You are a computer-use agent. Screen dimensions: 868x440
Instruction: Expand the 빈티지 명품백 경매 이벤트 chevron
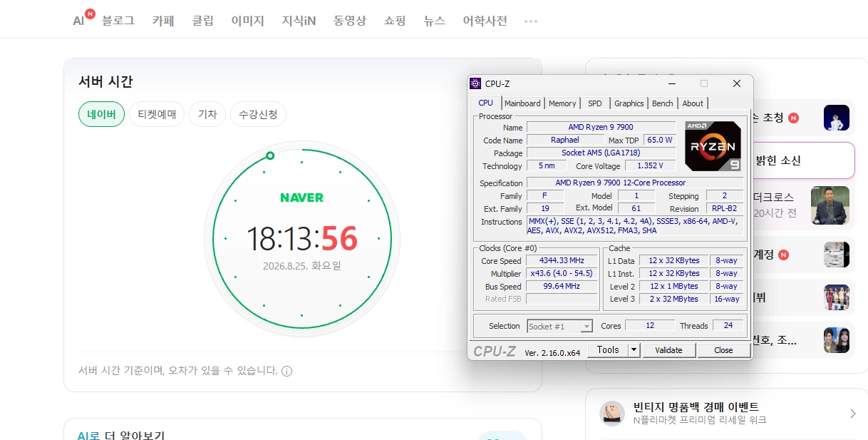(853, 414)
